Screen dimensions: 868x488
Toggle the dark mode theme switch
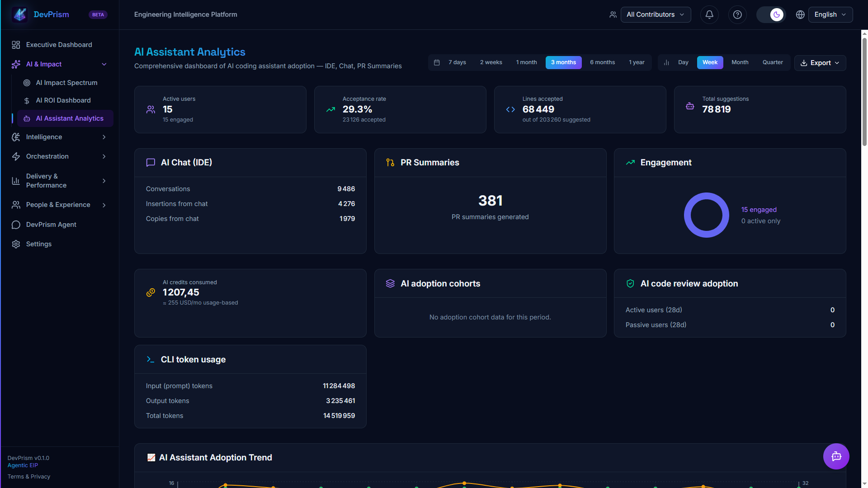click(x=771, y=14)
